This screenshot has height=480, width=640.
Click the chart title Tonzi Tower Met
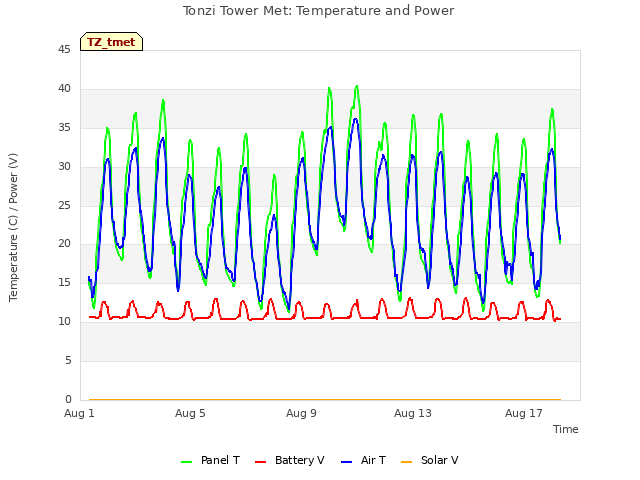click(318, 11)
